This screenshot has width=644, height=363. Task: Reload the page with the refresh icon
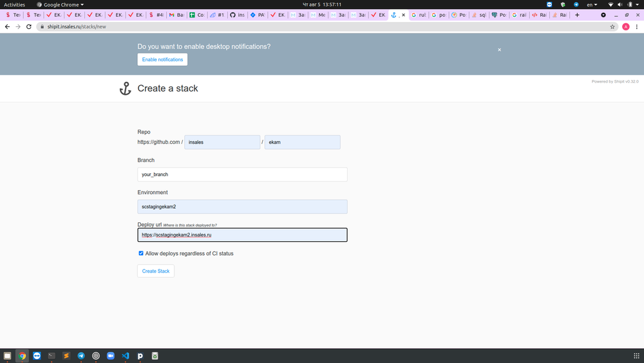click(x=29, y=27)
